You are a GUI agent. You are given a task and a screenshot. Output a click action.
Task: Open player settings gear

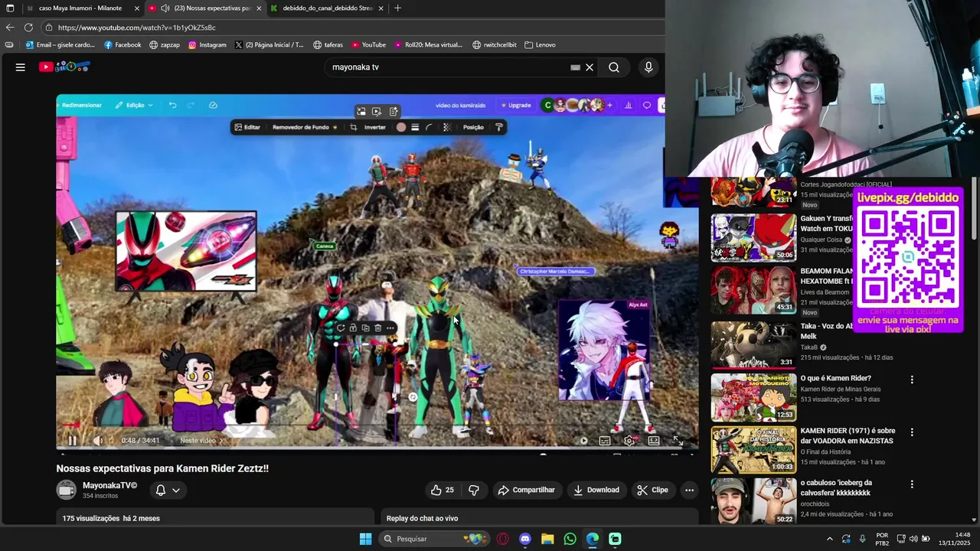point(629,441)
